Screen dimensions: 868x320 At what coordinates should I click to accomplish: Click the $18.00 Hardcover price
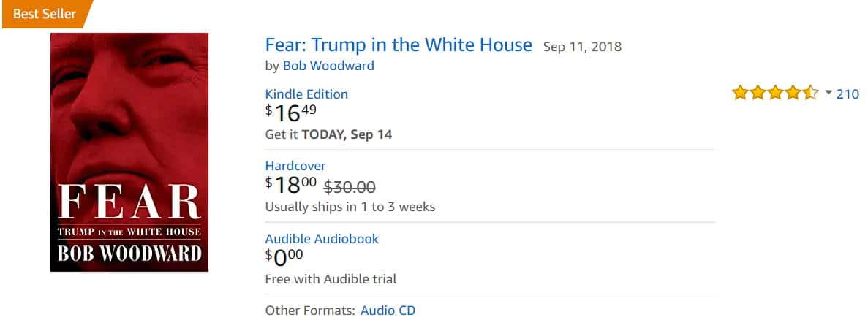(291, 185)
